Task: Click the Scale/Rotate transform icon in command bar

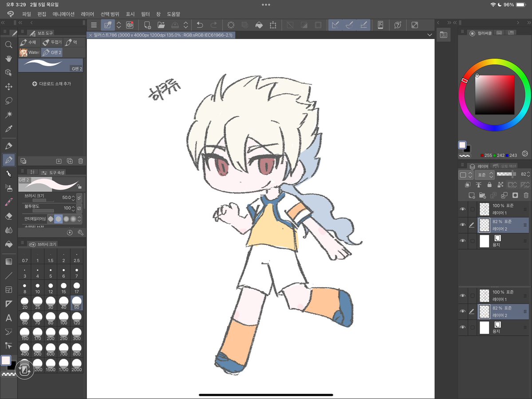Action: tap(273, 25)
